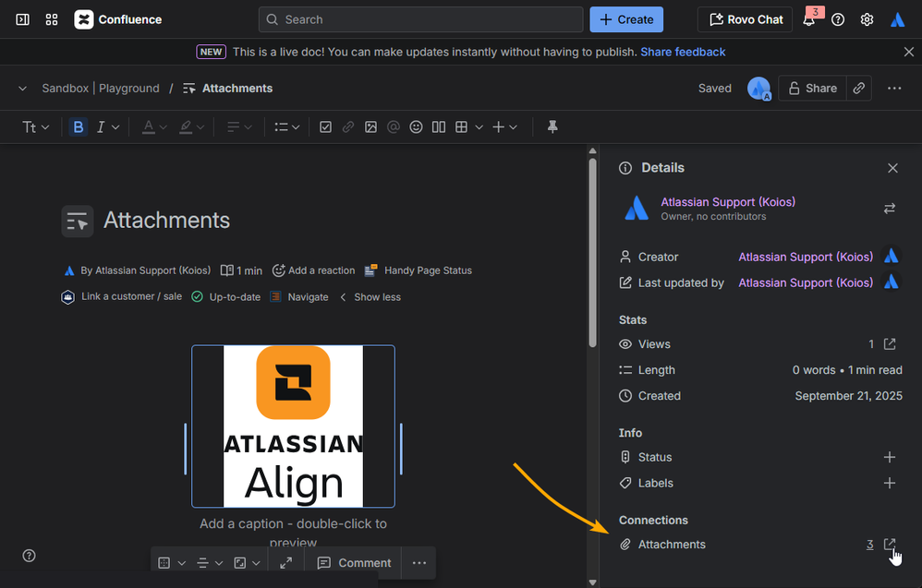Open settings gear icon
The width and height of the screenshot is (922, 588).
click(867, 19)
